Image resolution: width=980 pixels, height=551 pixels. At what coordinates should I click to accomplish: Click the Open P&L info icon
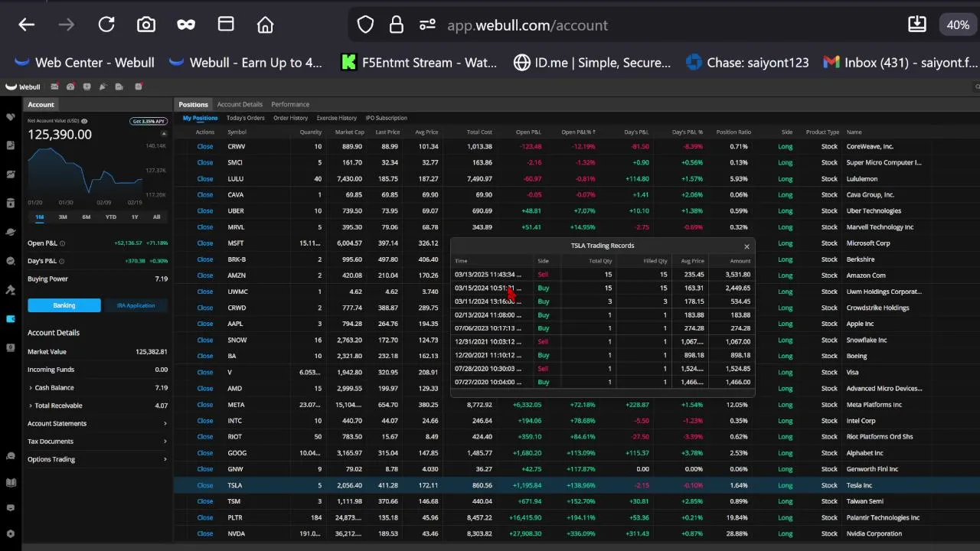62,243
